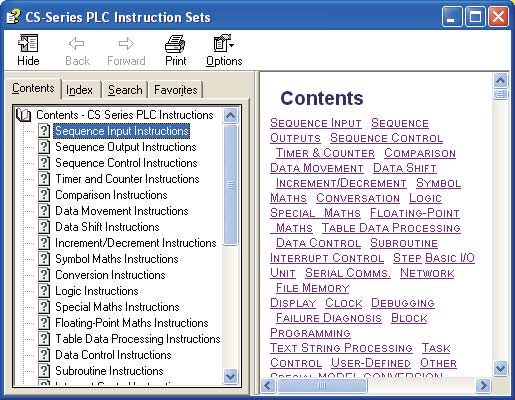515x400 pixels.
Task: Click topic icon beside Conversion Instructions
Action: 44,275
